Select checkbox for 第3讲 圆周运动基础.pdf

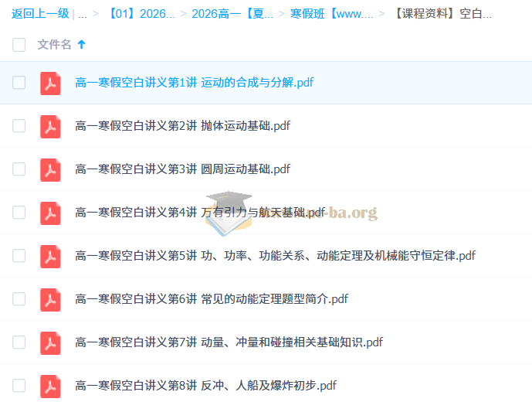[19, 169]
